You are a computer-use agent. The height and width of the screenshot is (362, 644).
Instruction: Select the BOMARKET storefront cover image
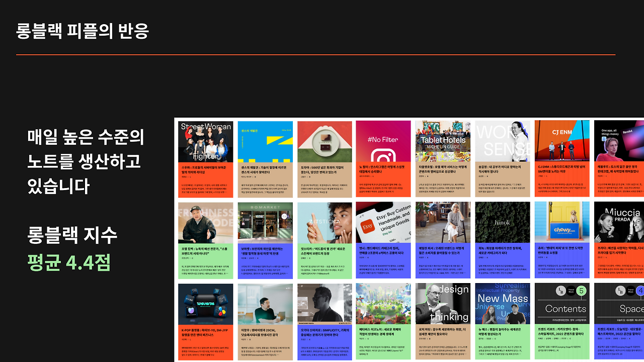[x=265, y=223]
